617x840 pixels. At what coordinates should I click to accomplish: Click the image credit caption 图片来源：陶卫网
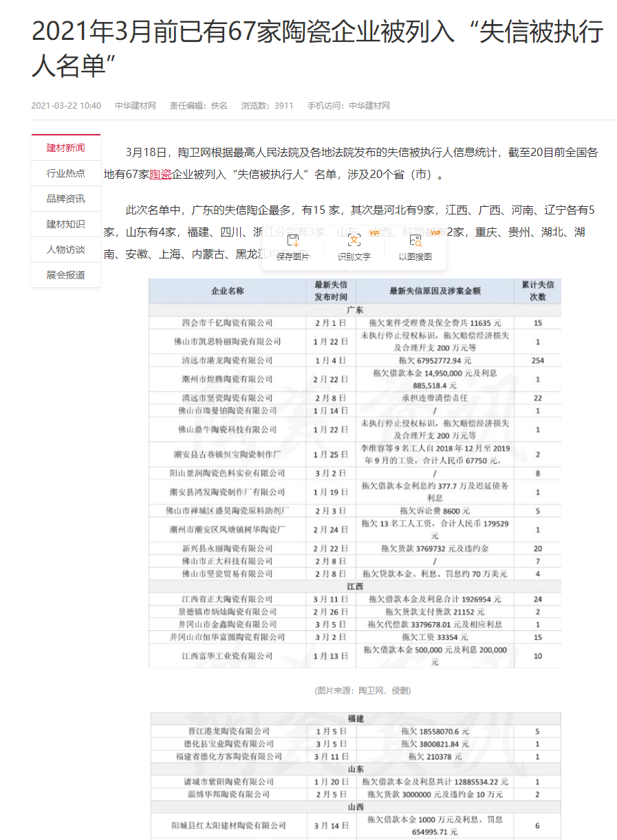coord(363,690)
